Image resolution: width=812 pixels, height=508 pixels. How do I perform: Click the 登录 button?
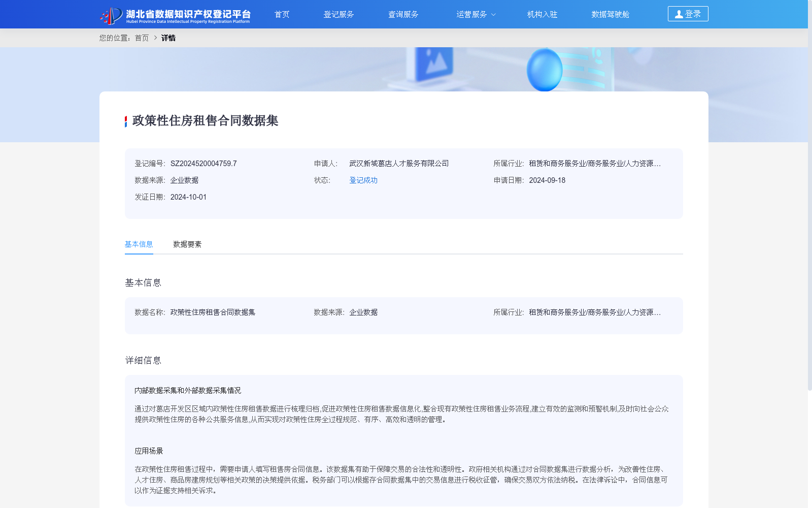coord(688,14)
